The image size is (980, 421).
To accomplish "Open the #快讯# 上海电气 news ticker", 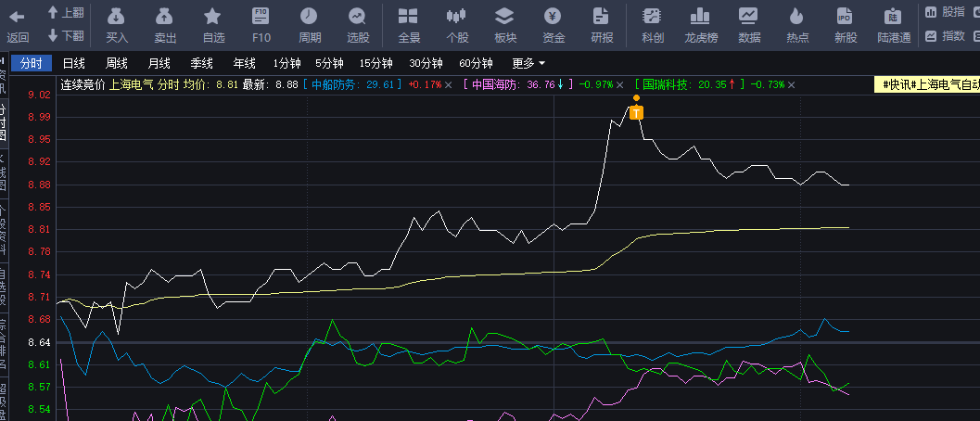I will [x=927, y=84].
